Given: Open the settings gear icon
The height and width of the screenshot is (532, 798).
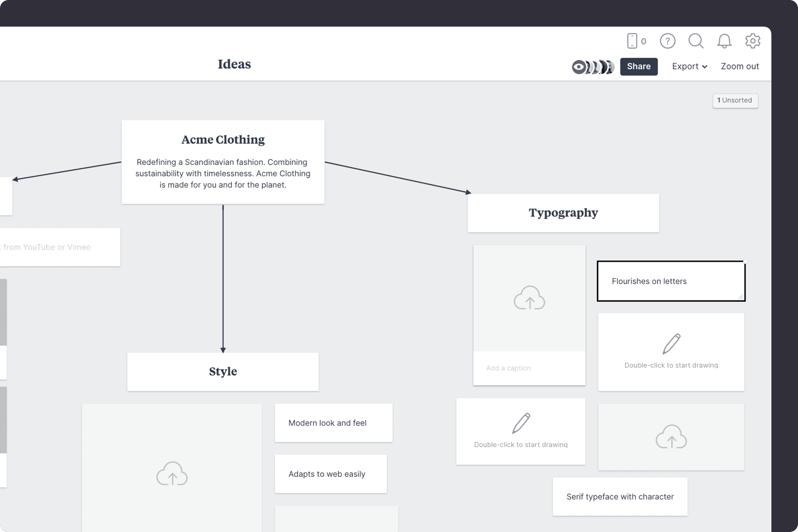Looking at the screenshot, I should click(x=753, y=41).
